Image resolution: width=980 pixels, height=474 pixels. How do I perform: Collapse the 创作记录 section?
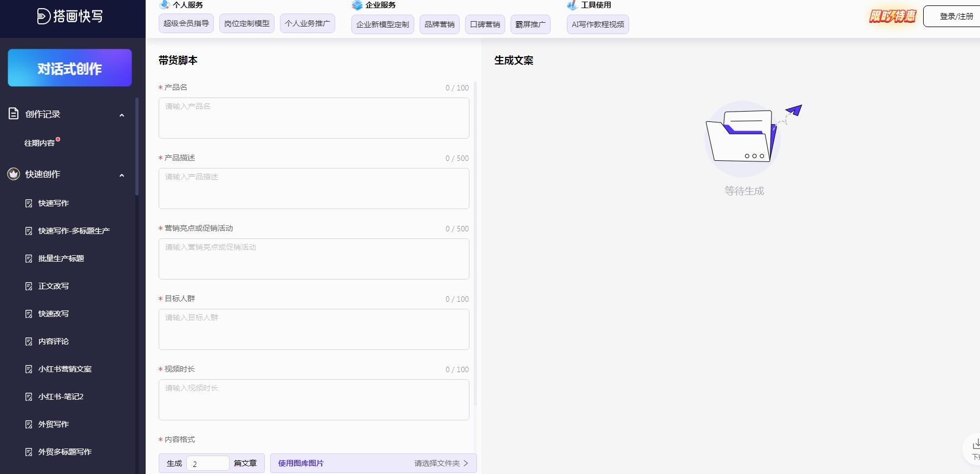pyautogui.click(x=122, y=115)
